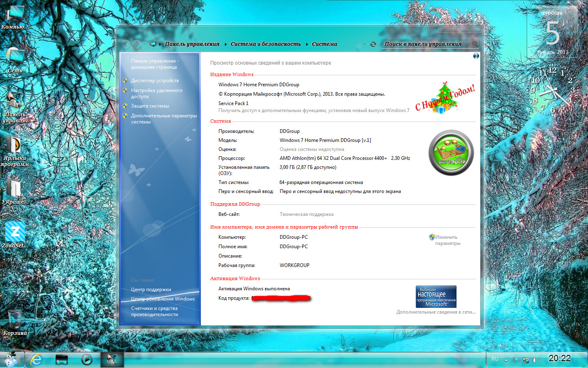Screen dimensions: 588x368
Task: Click the active Control Panel taskbar button
Action: pos(112,359)
